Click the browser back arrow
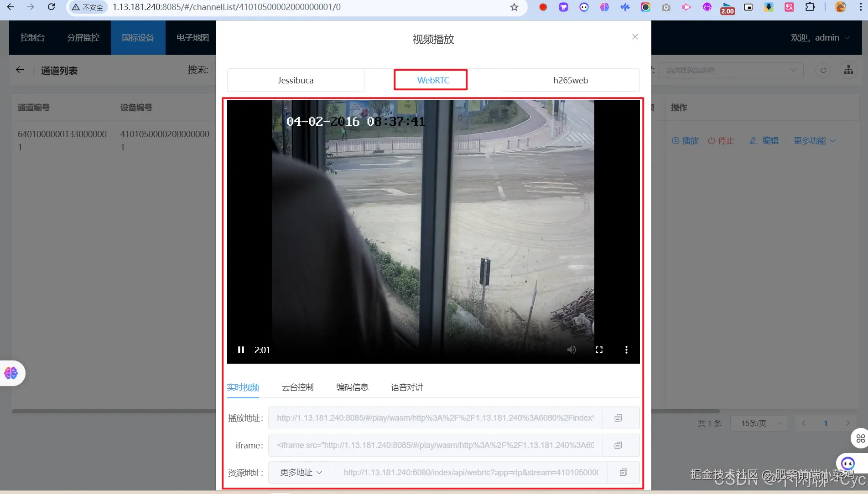868x494 pixels. [10, 7]
